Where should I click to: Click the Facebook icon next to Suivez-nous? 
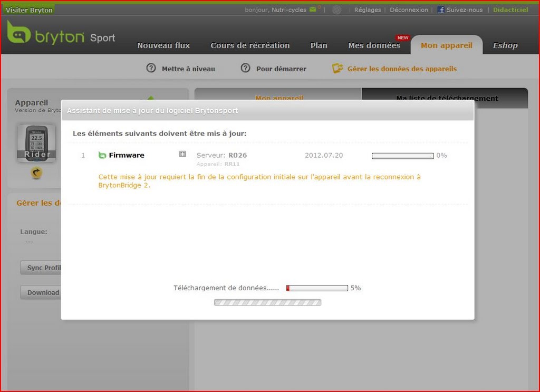tap(441, 9)
